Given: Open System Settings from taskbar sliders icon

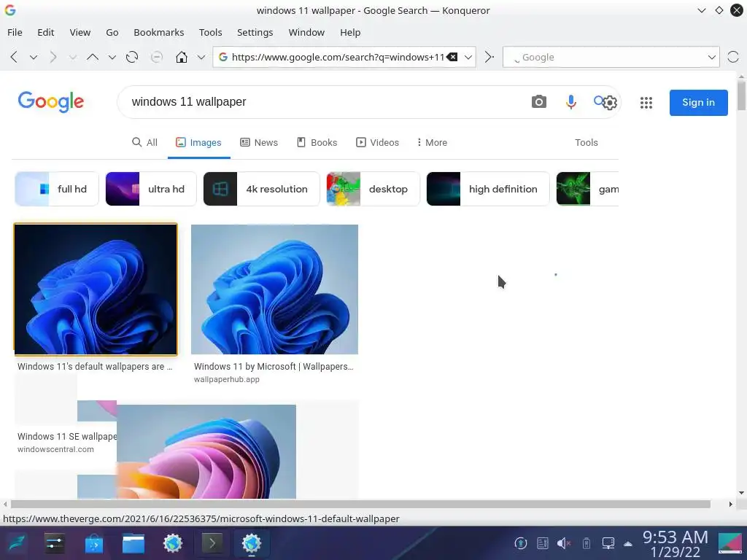Looking at the screenshot, I should point(54,542).
